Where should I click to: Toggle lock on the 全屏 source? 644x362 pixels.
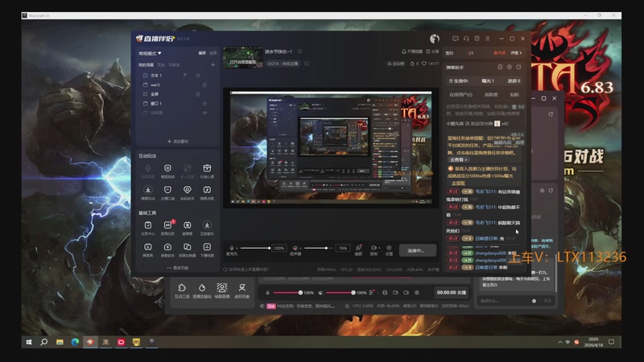[x=198, y=94]
